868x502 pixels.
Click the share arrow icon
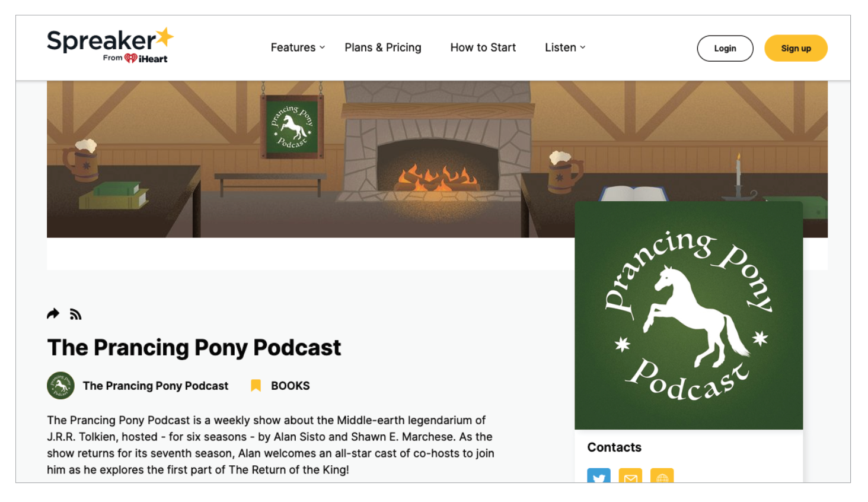click(x=53, y=314)
